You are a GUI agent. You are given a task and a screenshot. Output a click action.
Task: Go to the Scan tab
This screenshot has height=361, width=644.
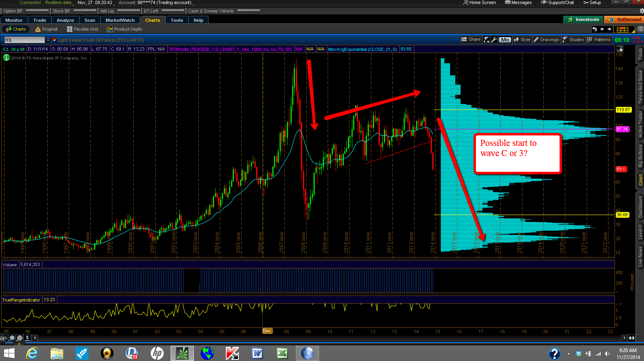coord(90,20)
